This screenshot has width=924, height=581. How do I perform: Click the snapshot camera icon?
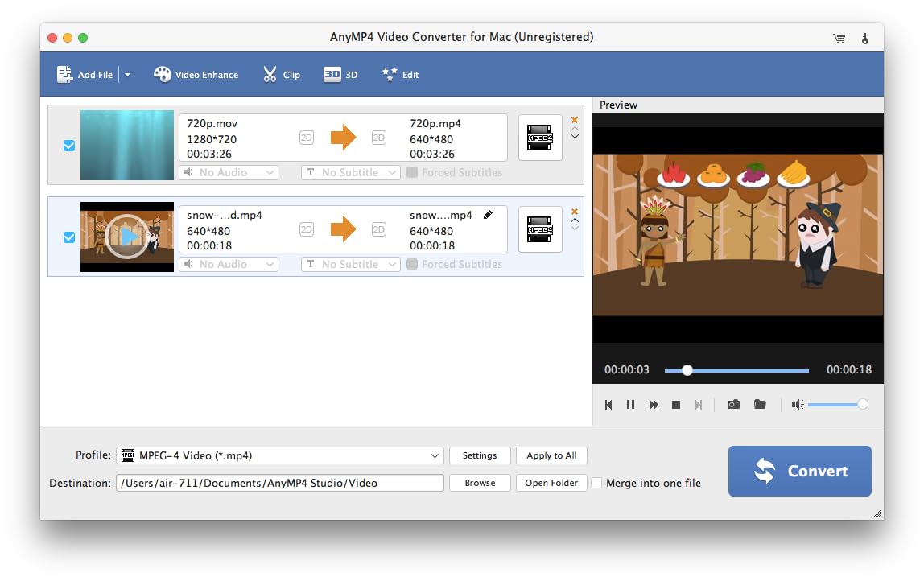click(x=733, y=405)
